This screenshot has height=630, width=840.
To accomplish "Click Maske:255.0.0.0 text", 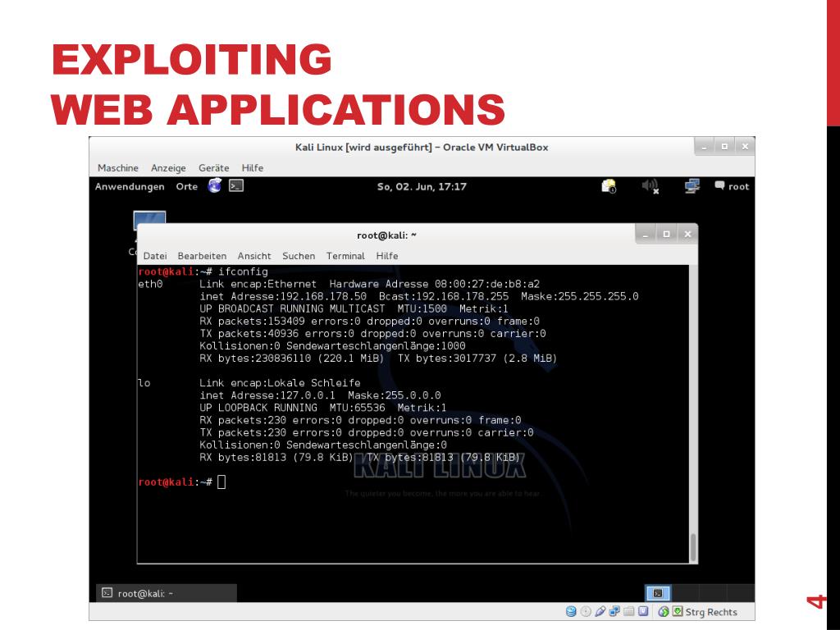I will (395, 395).
